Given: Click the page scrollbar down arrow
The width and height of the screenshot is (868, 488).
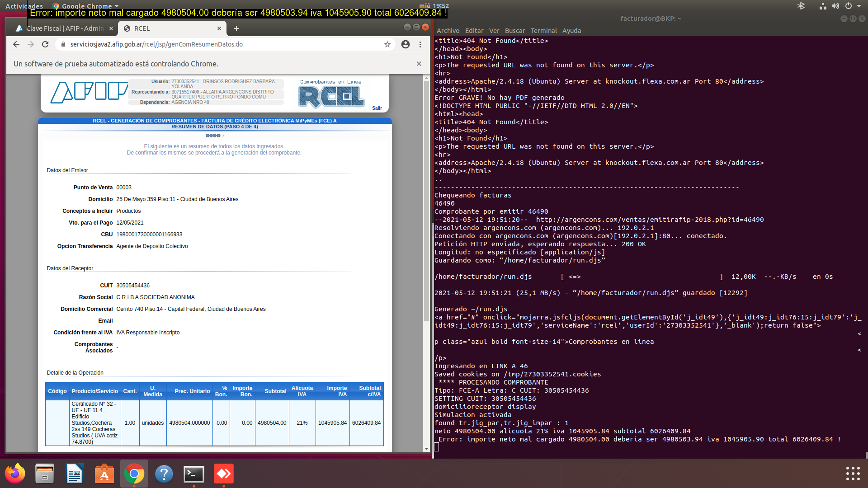Looking at the screenshot, I should coord(426,449).
